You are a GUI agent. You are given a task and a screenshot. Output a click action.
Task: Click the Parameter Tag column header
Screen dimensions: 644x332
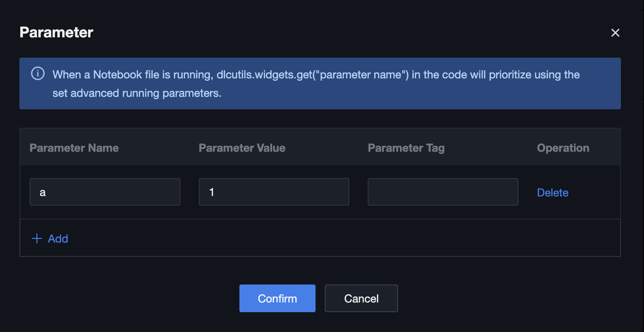click(x=406, y=148)
